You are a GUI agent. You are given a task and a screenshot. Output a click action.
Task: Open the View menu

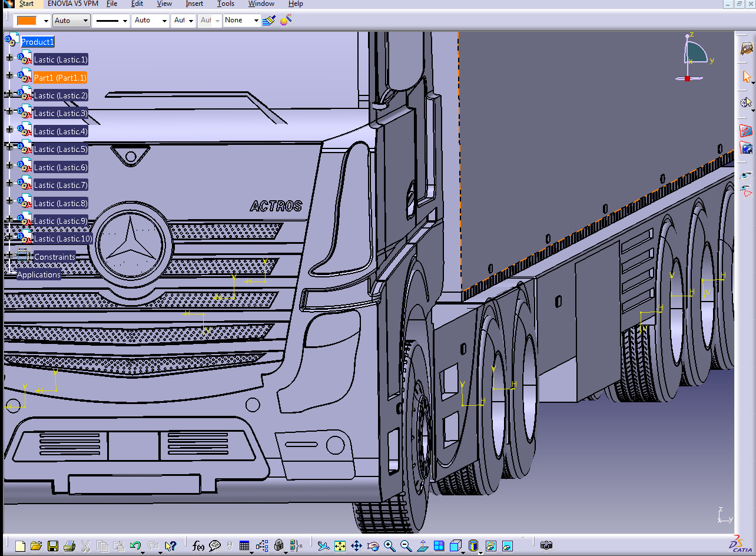pos(164,4)
